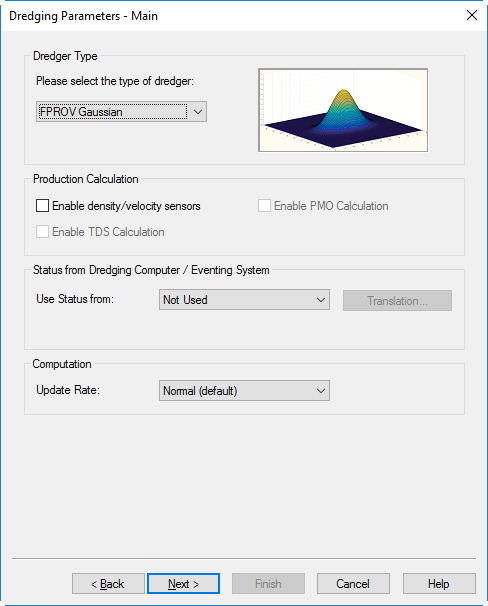Click the Gaussian surface preview image
488x606 pixels.
tap(343, 110)
